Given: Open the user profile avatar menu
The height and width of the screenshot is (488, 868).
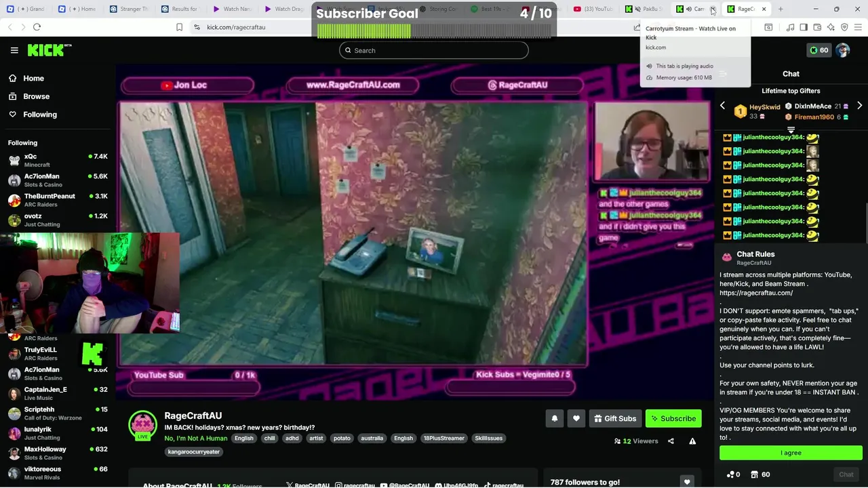Looking at the screenshot, I should [843, 50].
